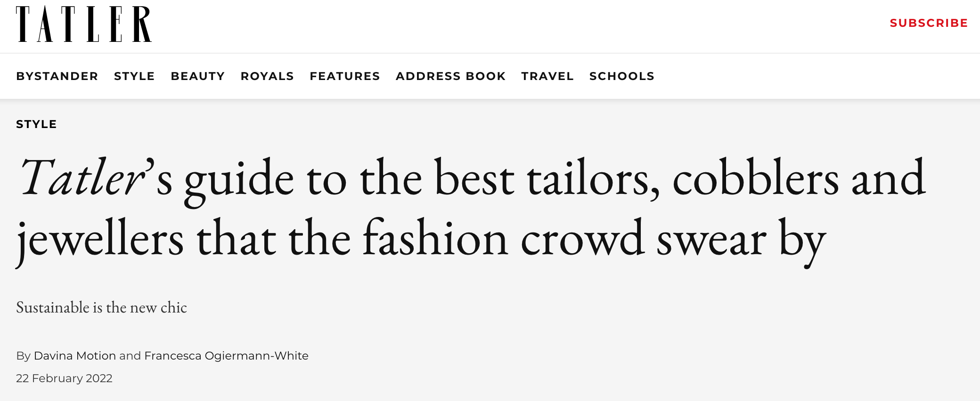Click the word 'By' in the byline
980x401 pixels.
[23, 356]
